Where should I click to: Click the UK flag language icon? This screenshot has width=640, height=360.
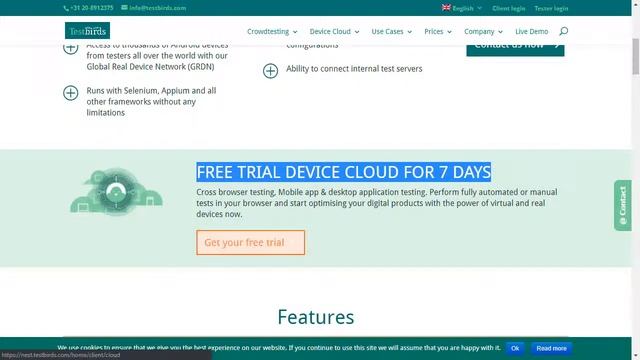point(446,7)
